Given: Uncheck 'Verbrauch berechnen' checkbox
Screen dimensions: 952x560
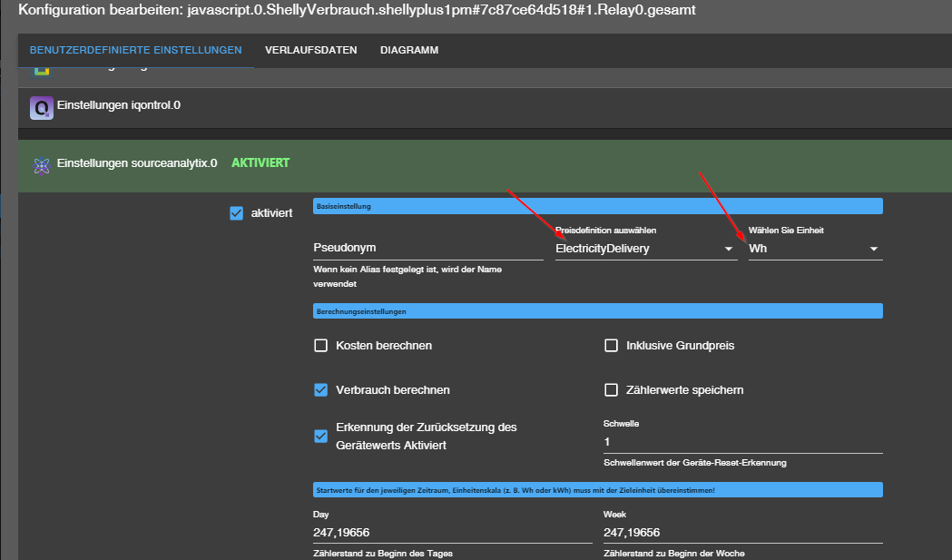Looking at the screenshot, I should click(320, 390).
